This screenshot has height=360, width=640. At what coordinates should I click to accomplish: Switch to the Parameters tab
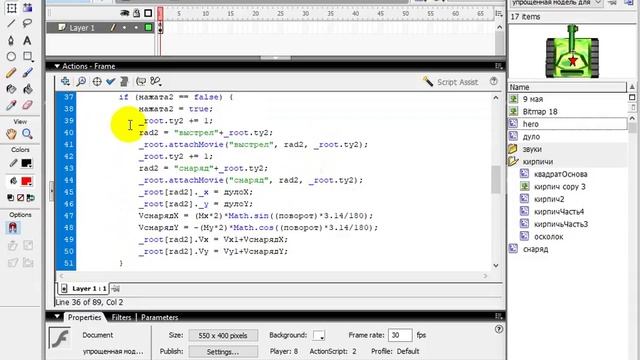tap(160, 317)
